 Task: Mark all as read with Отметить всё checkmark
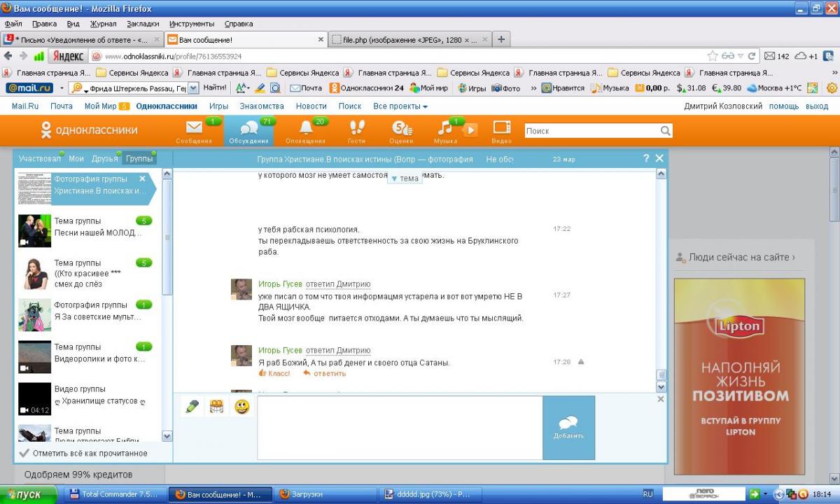[83, 453]
